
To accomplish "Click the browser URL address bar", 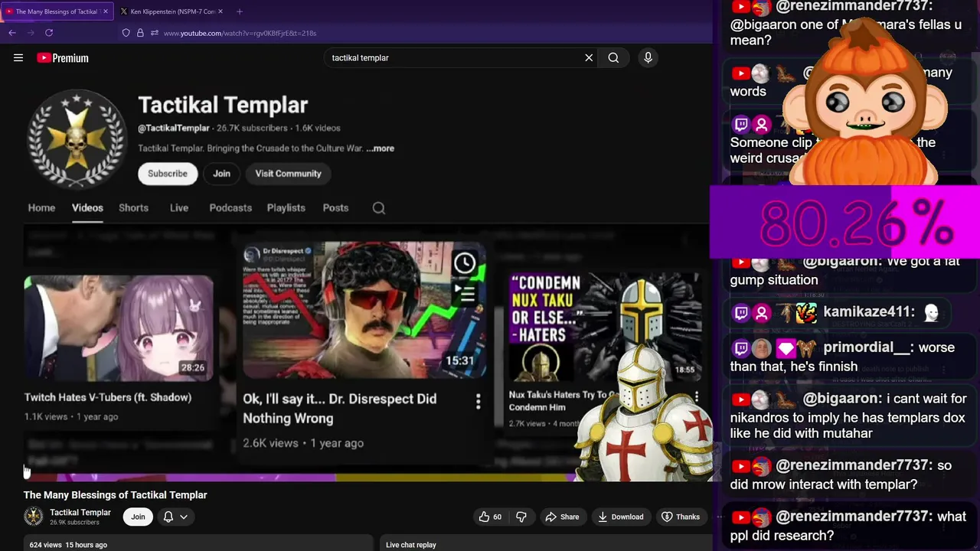I will point(240,33).
